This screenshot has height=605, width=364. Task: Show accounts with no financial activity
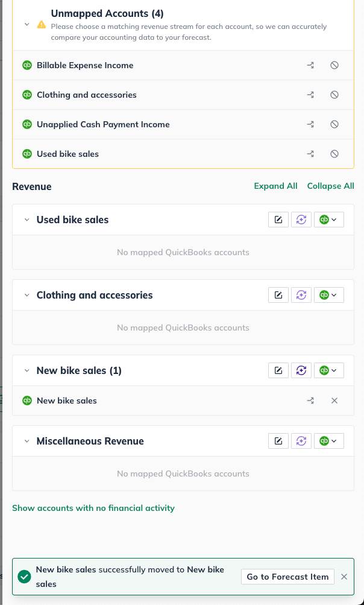[93, 508]
